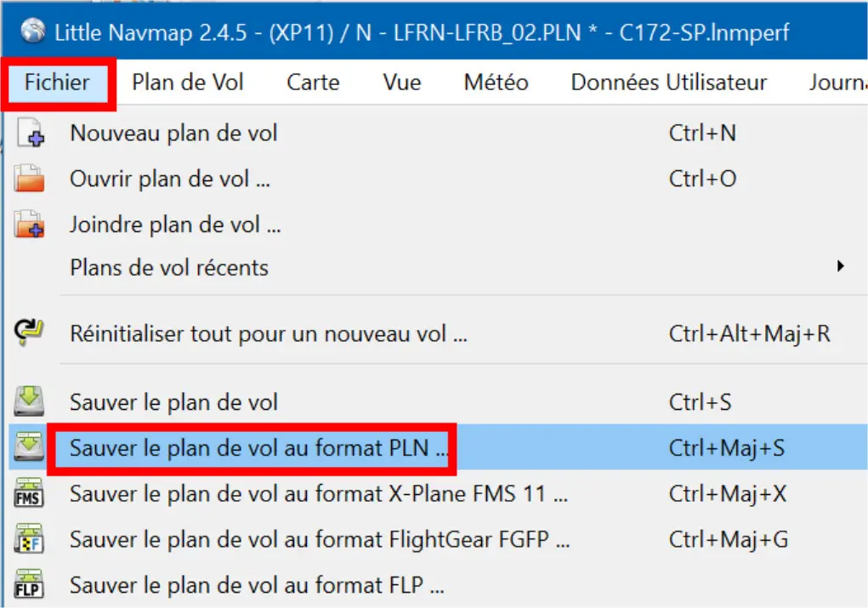Viewport: 868px width, 608px height.
Task: Expand the Plans de vol récents submenu arrow
Action: (x=840, y=266)
